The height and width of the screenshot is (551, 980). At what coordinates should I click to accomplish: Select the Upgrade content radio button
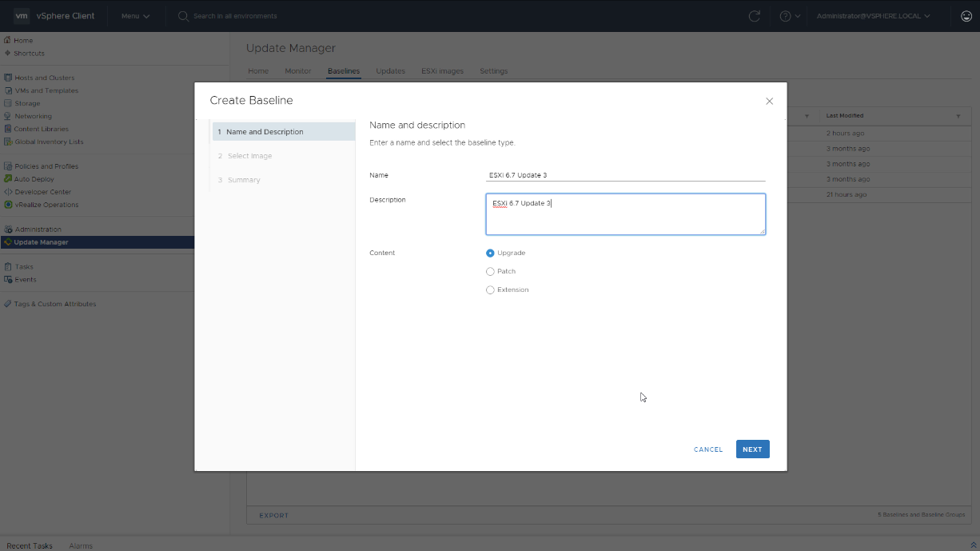pos(490,253)
